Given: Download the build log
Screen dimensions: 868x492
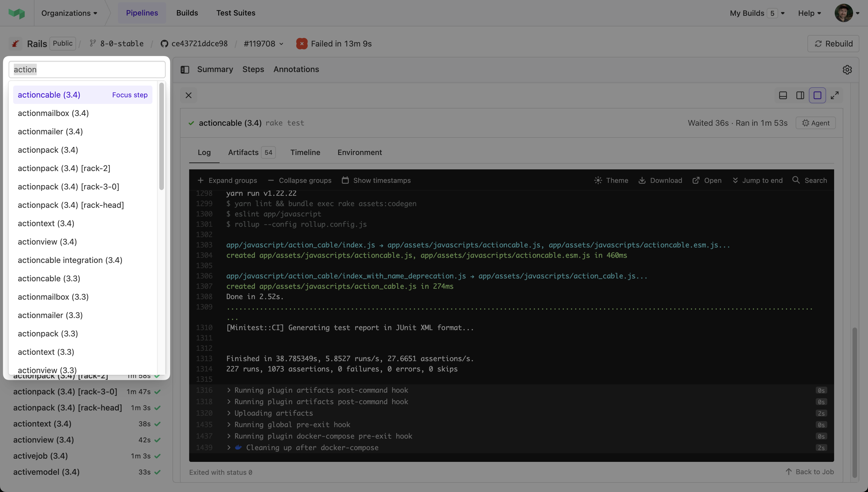Looking at the screenshot, I should coord(660,181).
